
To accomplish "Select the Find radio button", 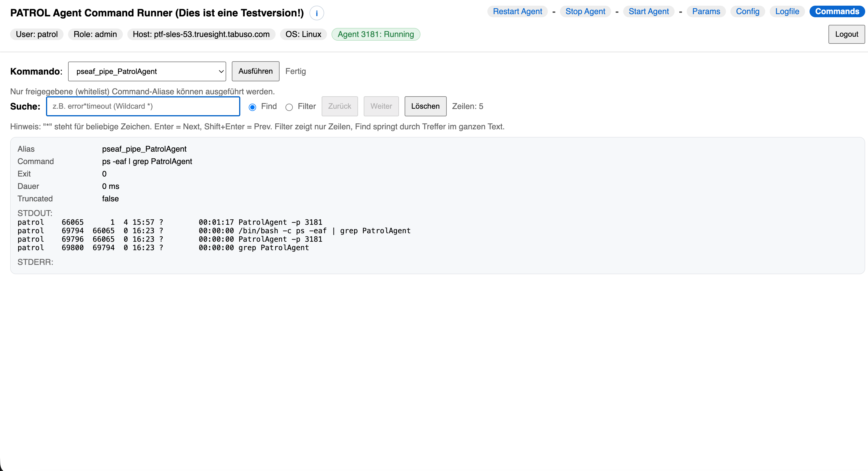I will coord(252,107).
